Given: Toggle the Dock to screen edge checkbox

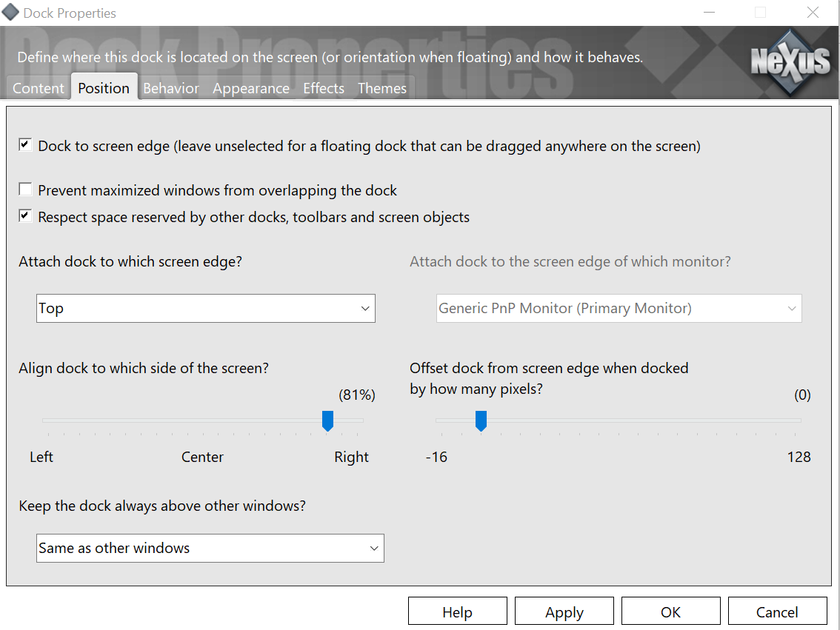Looking at the screenshot, I should 25,145.
